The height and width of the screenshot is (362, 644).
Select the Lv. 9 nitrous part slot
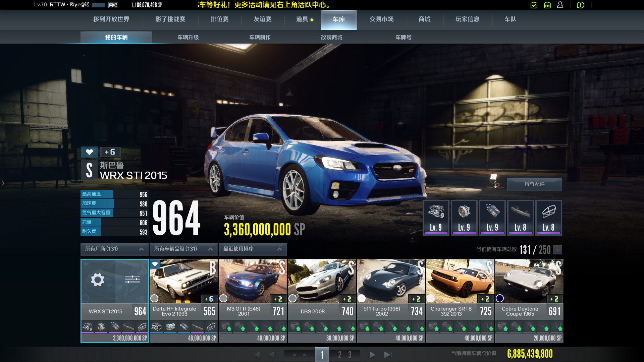tap(492, 218)
